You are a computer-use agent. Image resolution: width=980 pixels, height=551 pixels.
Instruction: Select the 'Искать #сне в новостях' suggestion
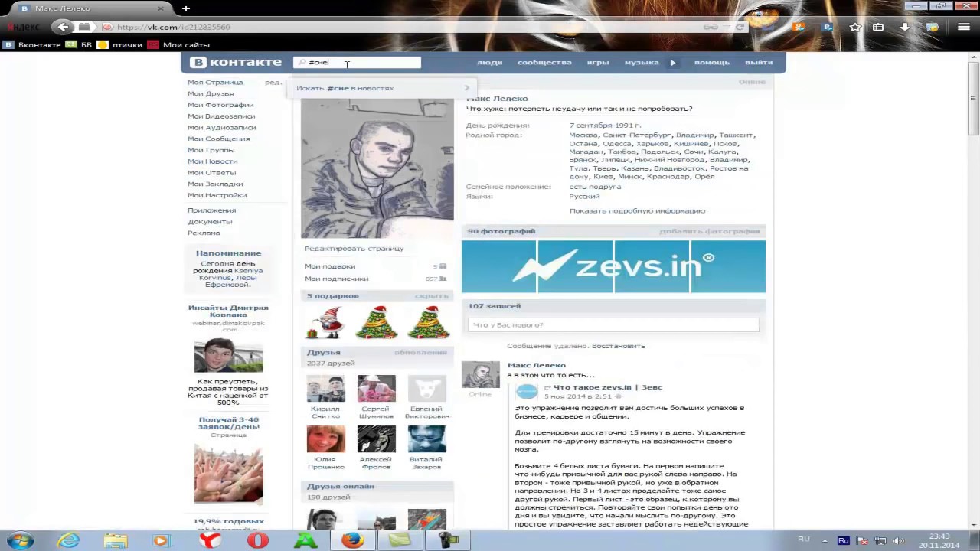383,88
